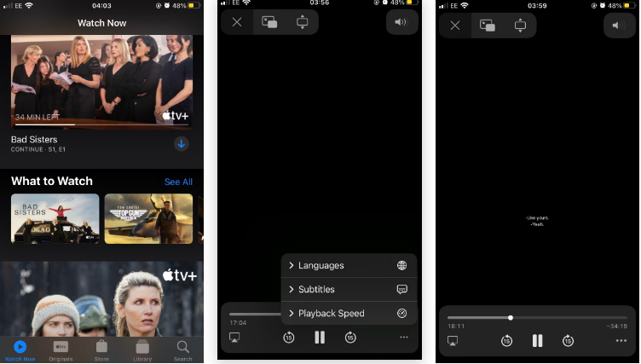641x364 pixels.
Task: Mute the volume in the 18:11 player
Action: click(619, 26)
